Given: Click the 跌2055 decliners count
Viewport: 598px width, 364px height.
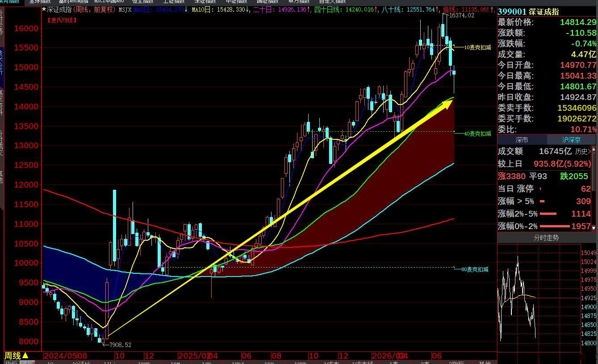Looking at the screenshot, I should 574,176.
